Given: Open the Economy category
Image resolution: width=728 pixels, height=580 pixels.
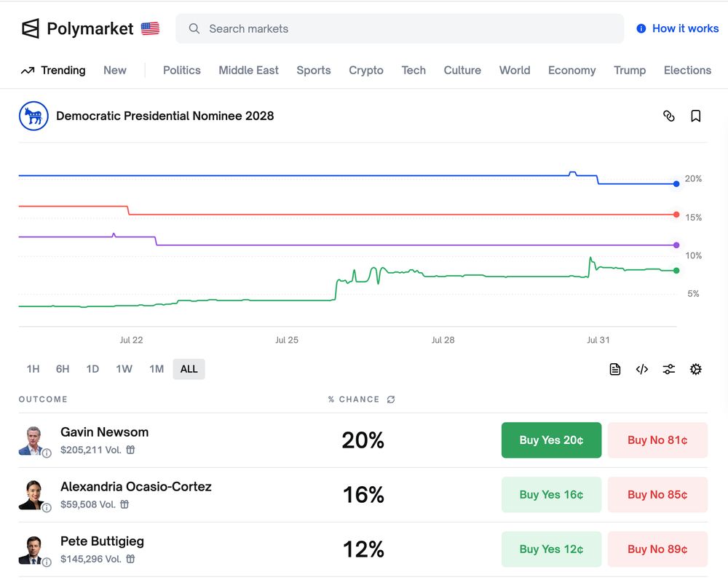Looking at the screenshot, I should point(571,71).
